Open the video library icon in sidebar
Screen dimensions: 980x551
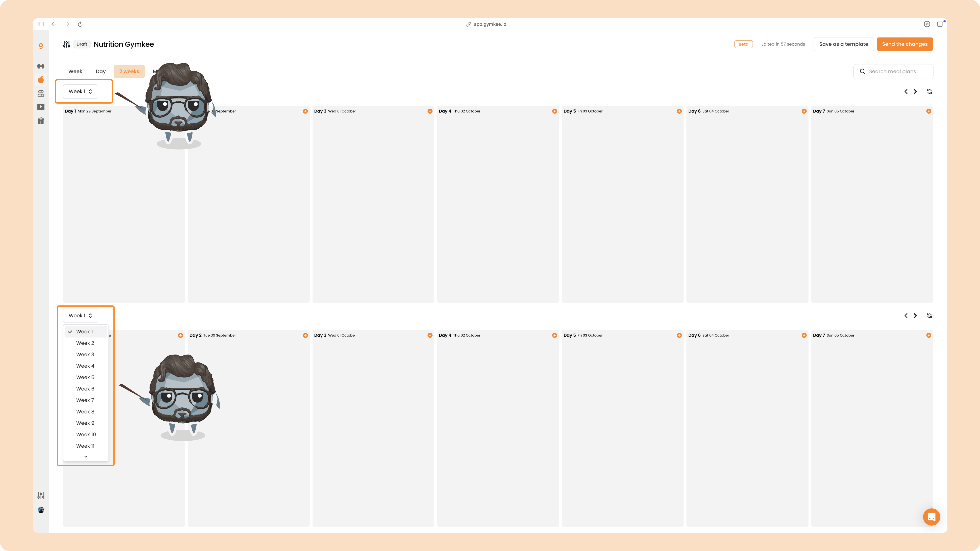point(41,107)
